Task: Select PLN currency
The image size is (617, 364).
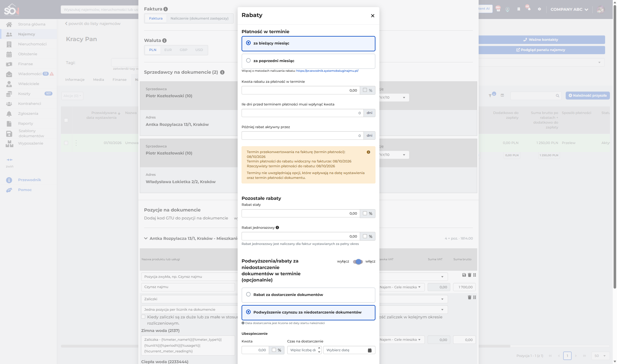Action: [153, 50]
